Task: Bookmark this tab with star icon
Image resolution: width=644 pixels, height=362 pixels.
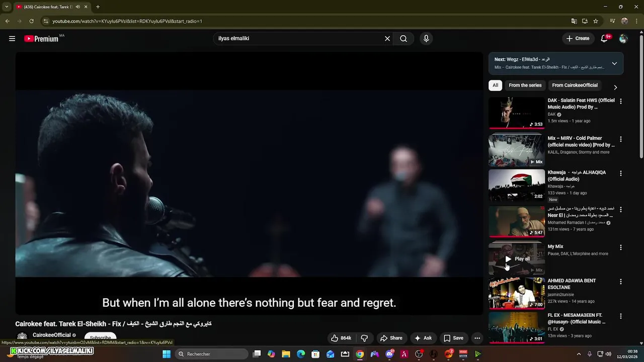Action: 596,21
